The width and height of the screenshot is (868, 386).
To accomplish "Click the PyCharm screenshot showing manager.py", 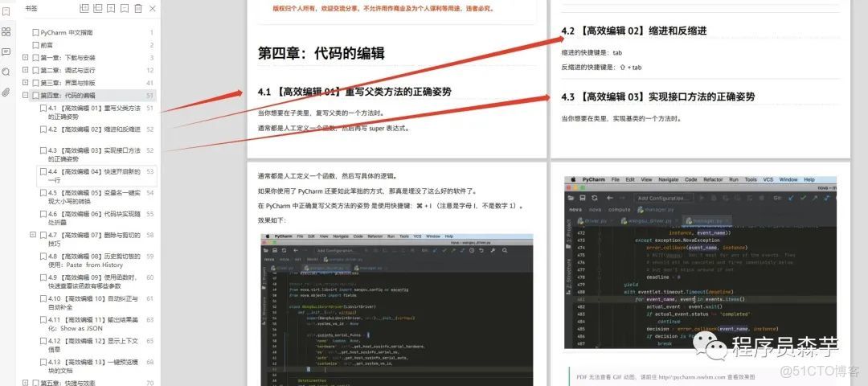I will click(x=700, y=262).
